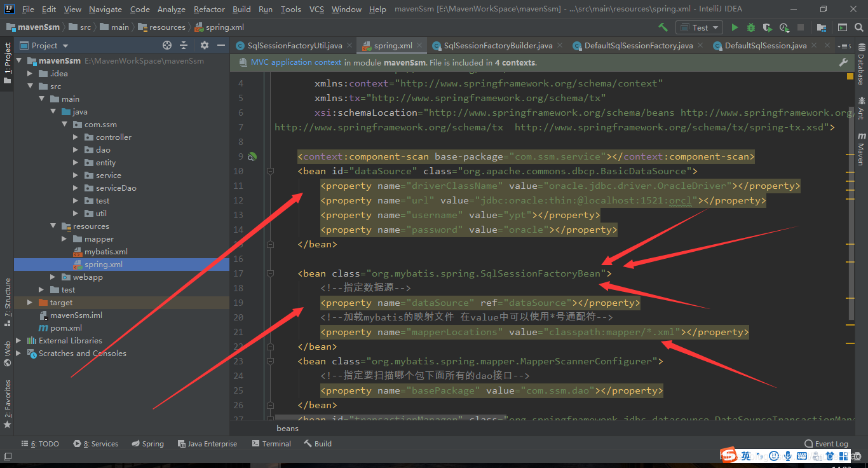Expand the controller package arrow
868x468 pixels.
pos(76,137)
